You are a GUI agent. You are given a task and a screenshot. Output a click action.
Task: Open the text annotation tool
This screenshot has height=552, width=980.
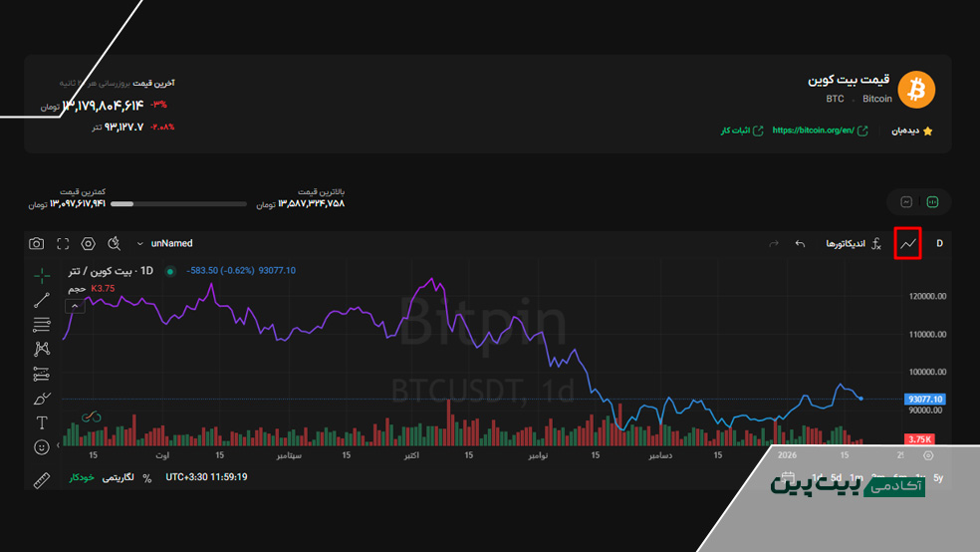41,422
